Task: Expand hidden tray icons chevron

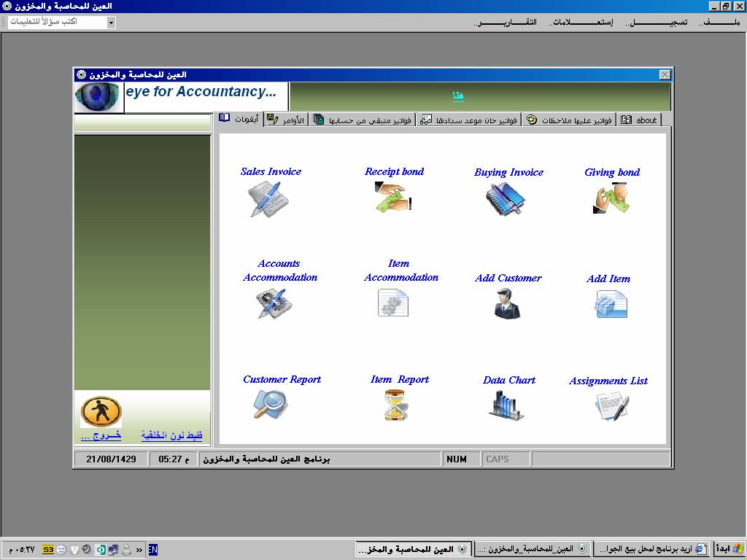Action: [x=139, y=550]
